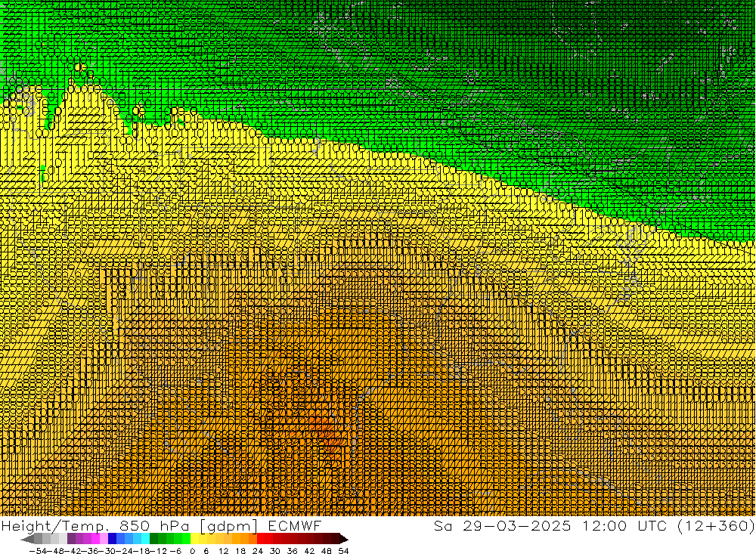Select the yellow swatch near 0 label
Viewport: 756px width, 554px height.
tap(196, 539)
